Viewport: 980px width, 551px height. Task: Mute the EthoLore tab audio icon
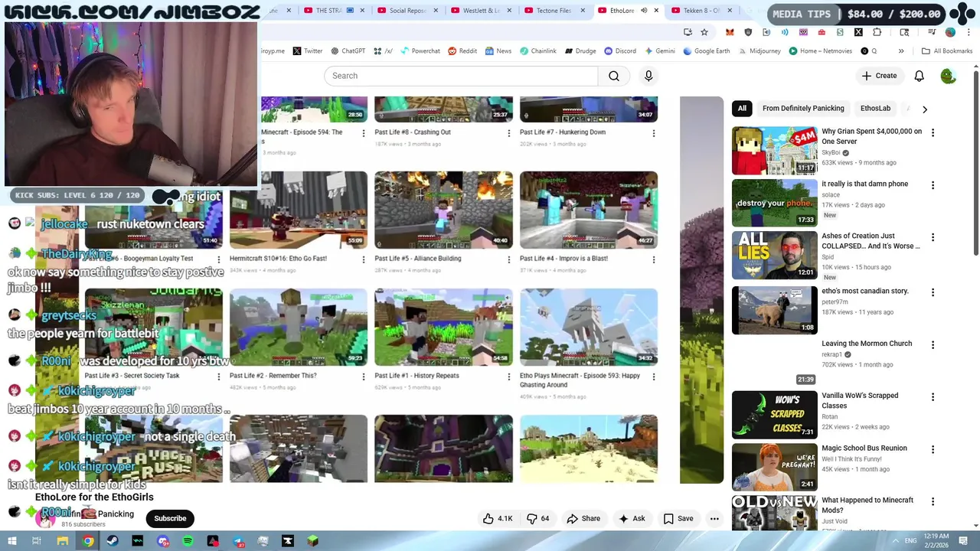(x=644, y=11)
